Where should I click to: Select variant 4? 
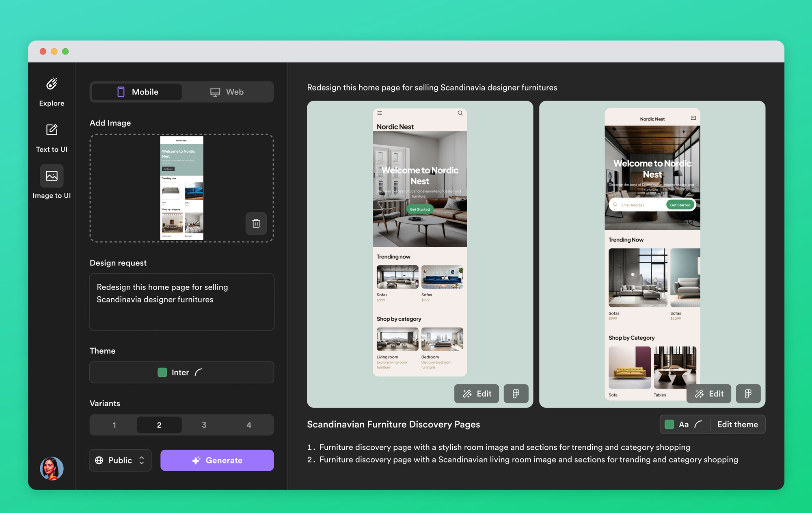pyautogui.click(x=249, y=425)
